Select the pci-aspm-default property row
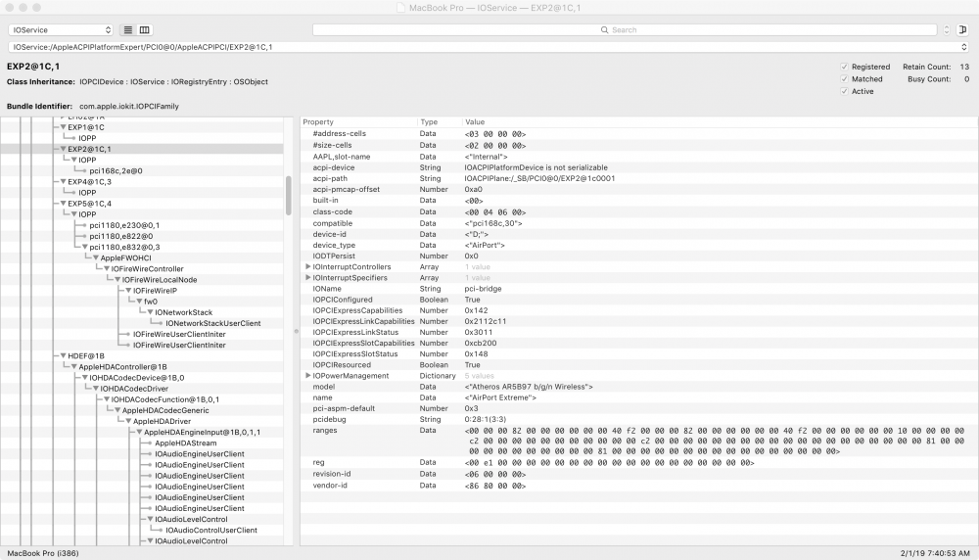 [x=638, y=409]
